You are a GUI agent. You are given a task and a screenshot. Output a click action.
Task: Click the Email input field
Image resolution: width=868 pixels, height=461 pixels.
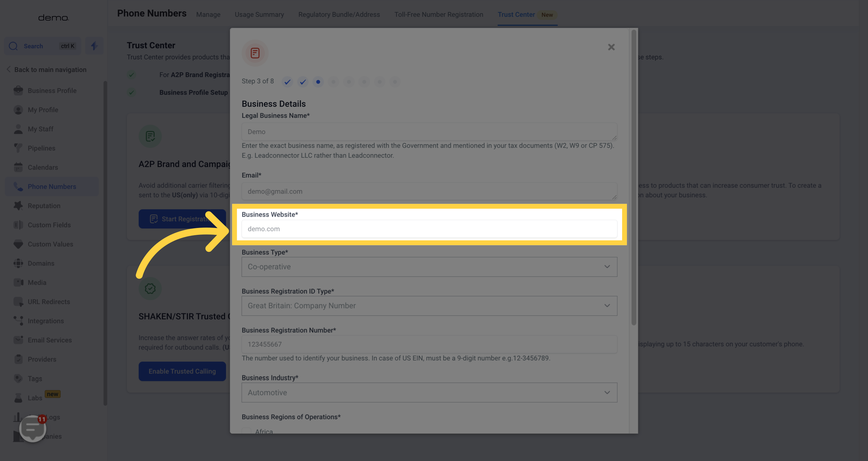429,191
